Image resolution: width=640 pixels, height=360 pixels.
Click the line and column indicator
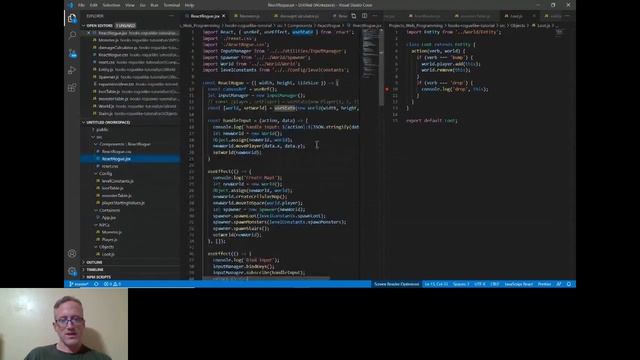(436, 284)
